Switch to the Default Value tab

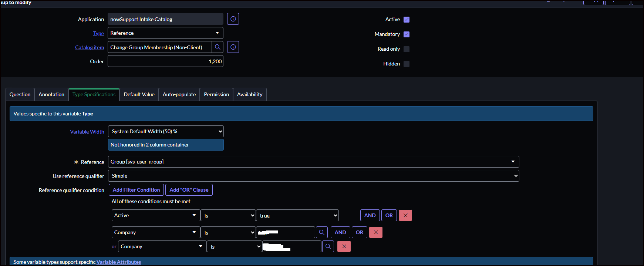(139, 94)
